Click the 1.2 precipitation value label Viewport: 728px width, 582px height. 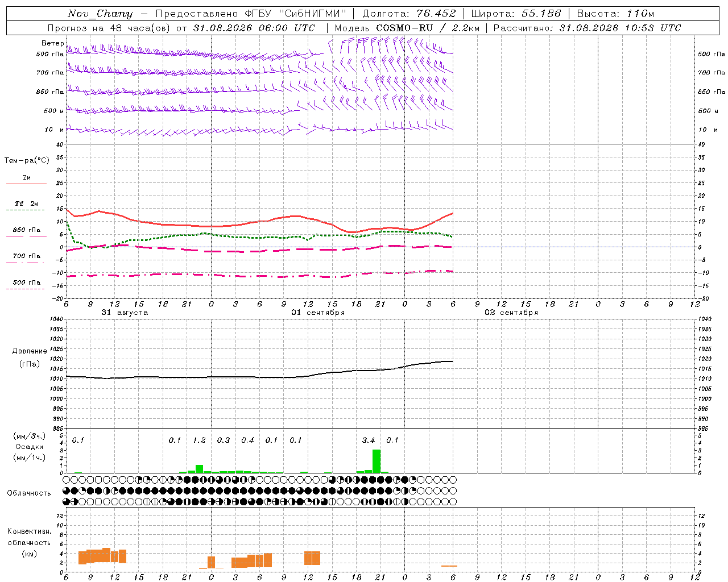tap(199, 440)
